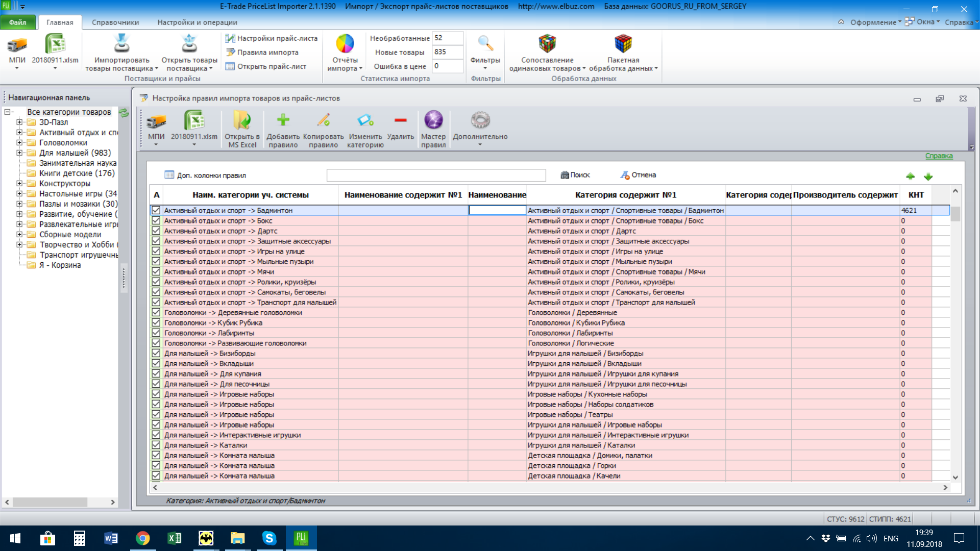The height and width of the screenshot is (551, 980).
Task: Uncheck the Мячи rule checkbox
Action: (x=156, y=271)
